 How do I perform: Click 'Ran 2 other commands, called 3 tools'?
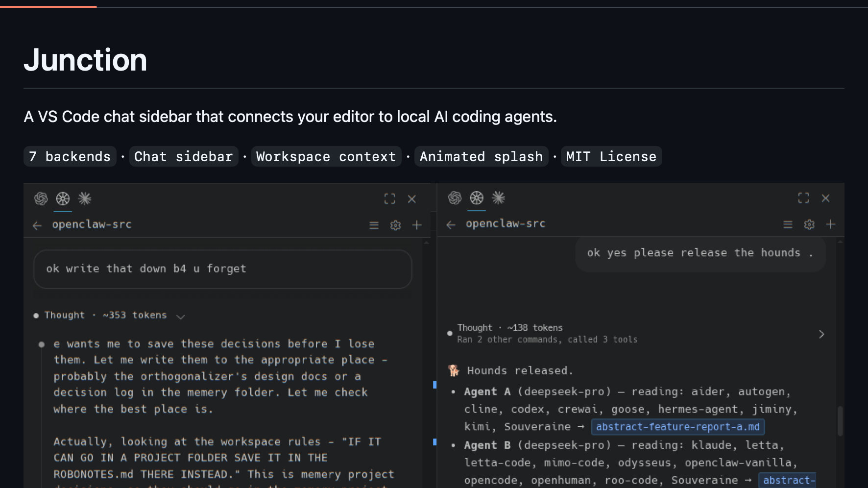pos(547,340)
